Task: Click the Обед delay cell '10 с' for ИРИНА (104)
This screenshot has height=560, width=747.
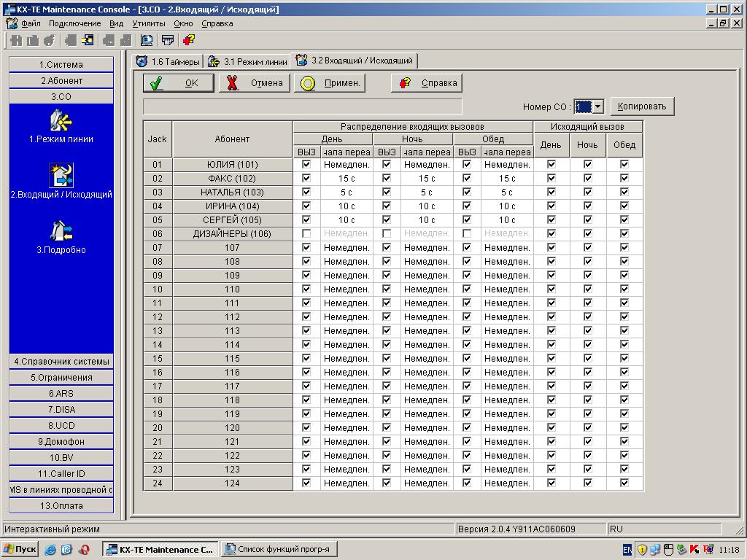Action: pos(507,206)
